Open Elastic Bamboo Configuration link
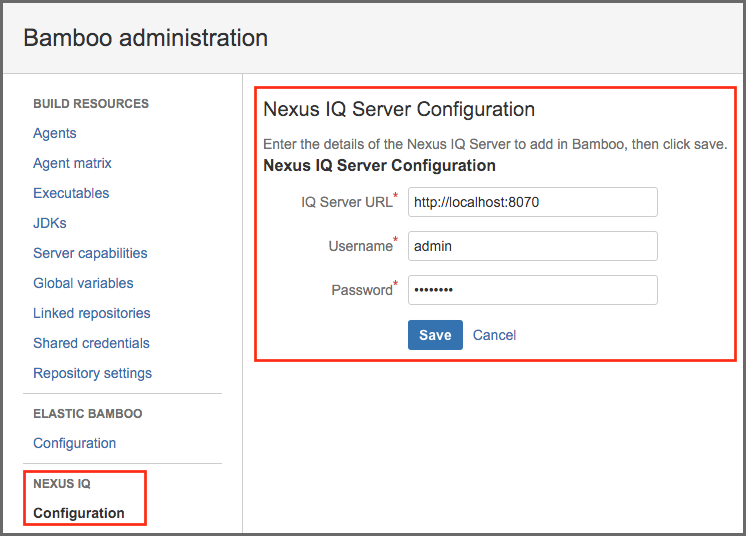 click(74, 443)
